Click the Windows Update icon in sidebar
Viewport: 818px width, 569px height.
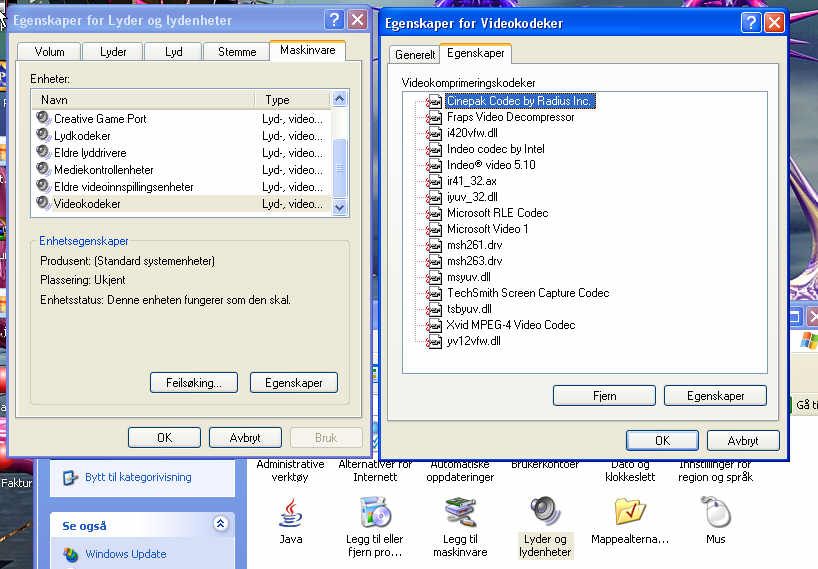(70, 554)
